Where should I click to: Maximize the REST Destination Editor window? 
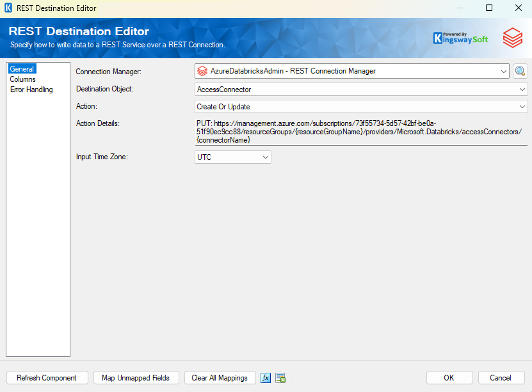(489, 8)
